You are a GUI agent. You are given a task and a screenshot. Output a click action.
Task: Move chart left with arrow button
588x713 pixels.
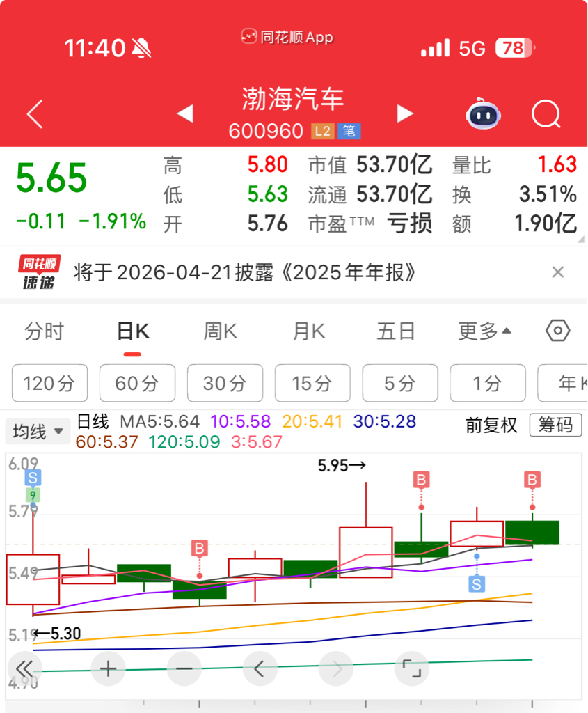(x=260, y=669)
